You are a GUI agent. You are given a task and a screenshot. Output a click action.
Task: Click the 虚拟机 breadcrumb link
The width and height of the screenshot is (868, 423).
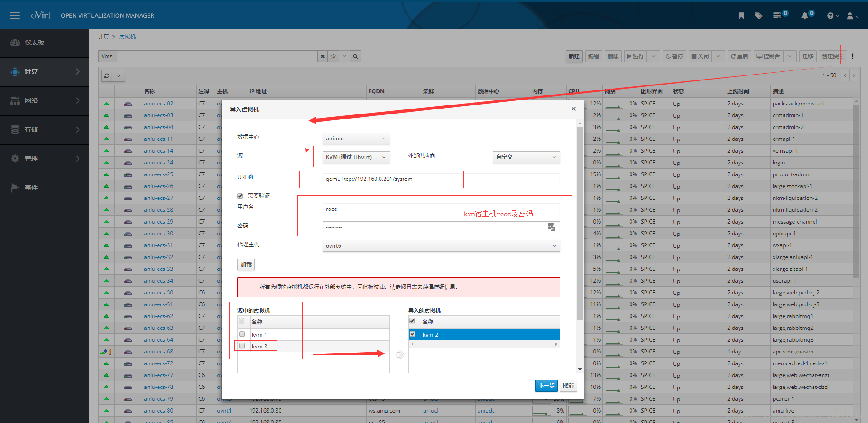[x=128, y=37]
